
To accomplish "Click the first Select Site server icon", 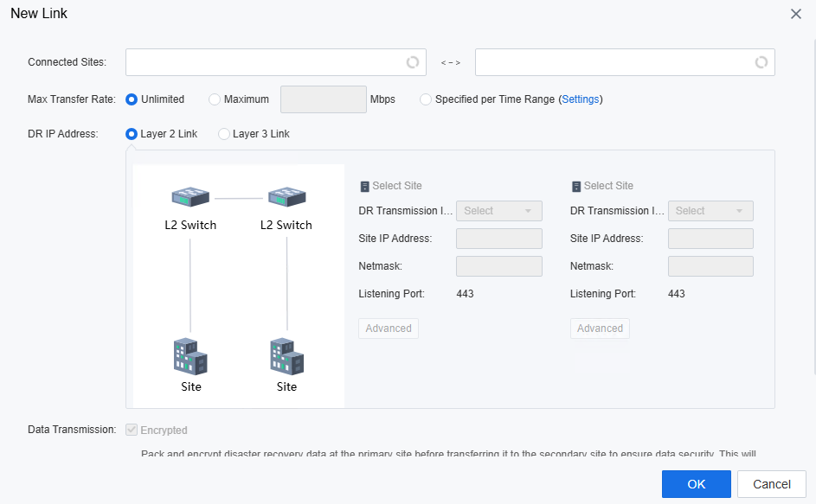I will [x=365, y=186].
